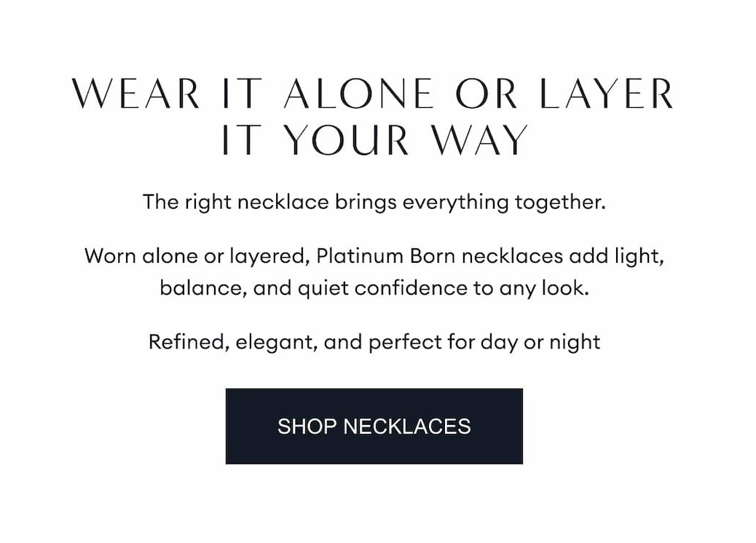Click the word "Worn" starting the second paragraph
Image resolution: width=756 pixels, height=543 pixels.
pyautogui.click(x=110, y=256)
